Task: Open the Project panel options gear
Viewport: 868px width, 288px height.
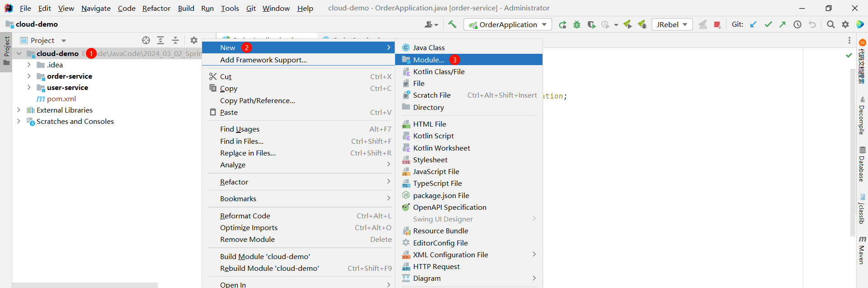Action: pyautogui.click(x=194, y=40)
